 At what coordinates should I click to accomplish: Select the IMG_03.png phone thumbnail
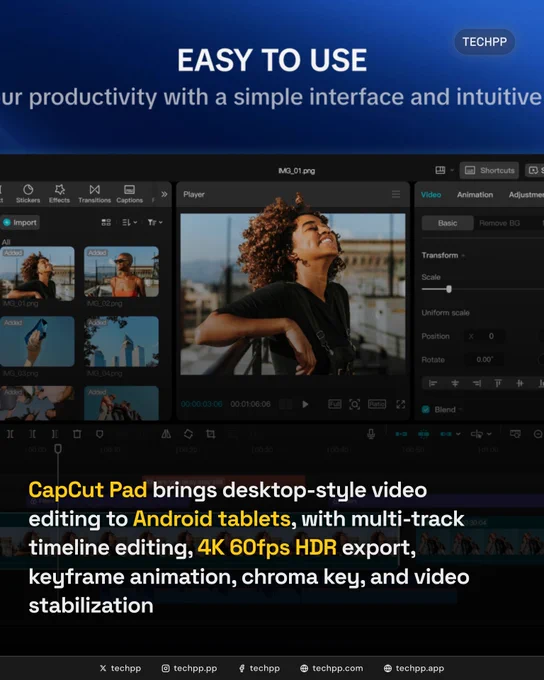click(37, 341)
